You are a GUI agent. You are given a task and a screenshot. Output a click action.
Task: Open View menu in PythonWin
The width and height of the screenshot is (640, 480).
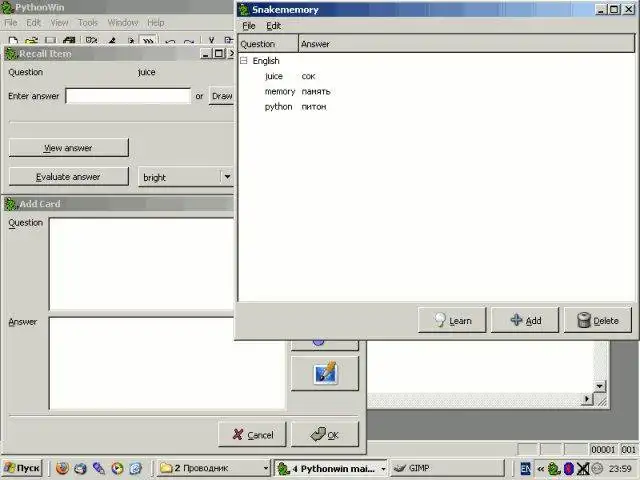60,23
